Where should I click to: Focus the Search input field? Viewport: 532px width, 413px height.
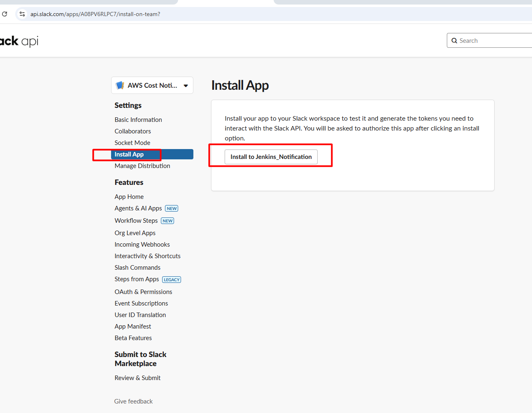490,40
